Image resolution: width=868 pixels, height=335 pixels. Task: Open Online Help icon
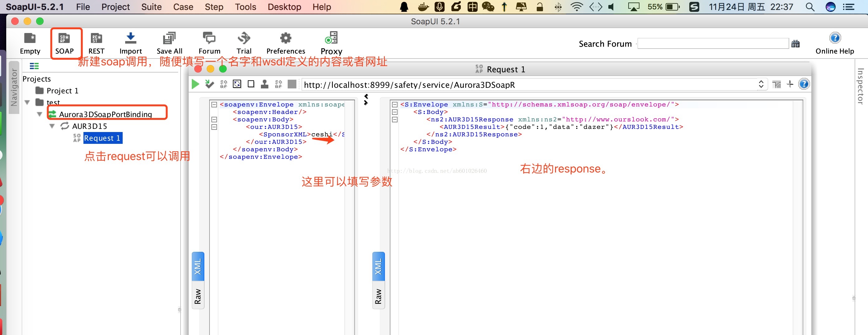tap(835, 43)
